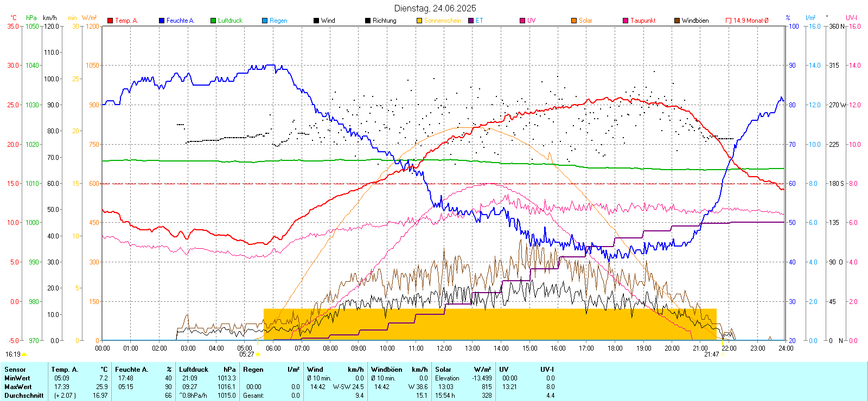Click the Dienstag, 24.06.2025 title
The width and height of the screenshot is (868, 401).
click(x=435, y=8)
